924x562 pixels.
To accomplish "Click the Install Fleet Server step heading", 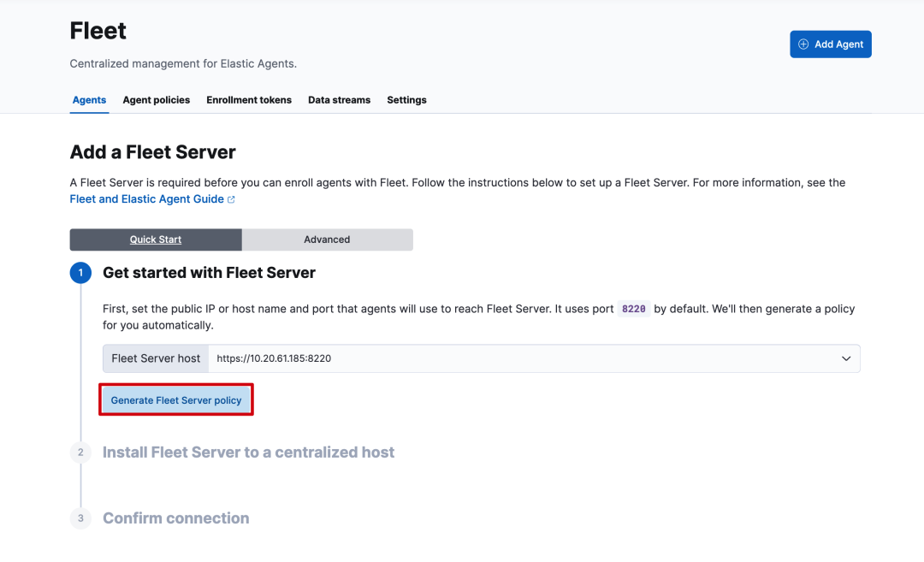I will [248, 453].
